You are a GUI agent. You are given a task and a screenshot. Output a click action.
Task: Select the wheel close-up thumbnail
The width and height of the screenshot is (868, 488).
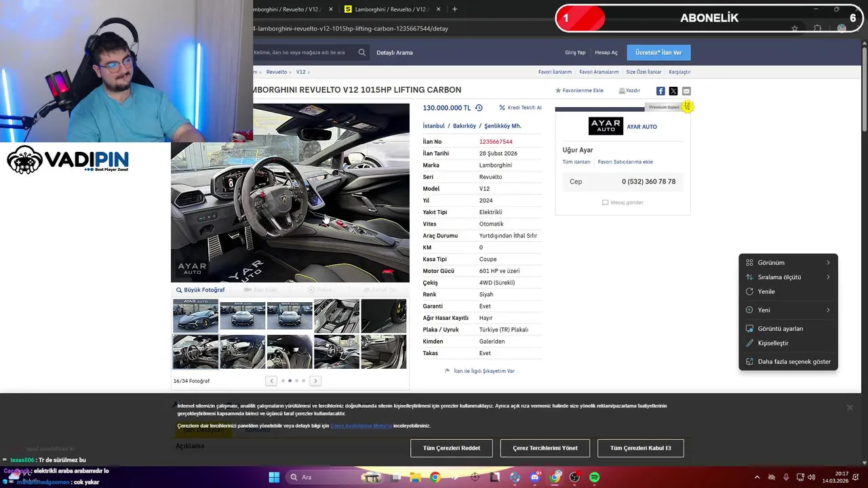pos(384,315)
